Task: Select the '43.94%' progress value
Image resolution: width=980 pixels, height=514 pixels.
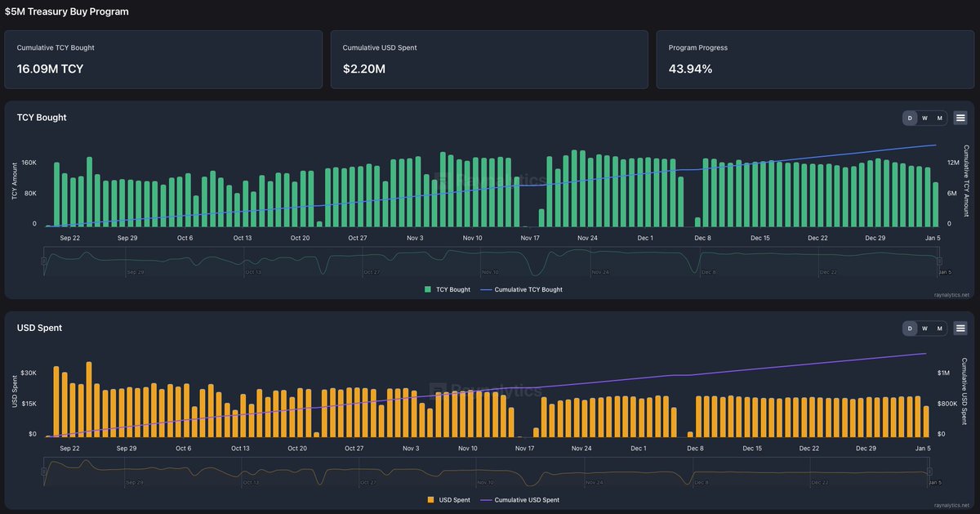Action: point(690,69)
